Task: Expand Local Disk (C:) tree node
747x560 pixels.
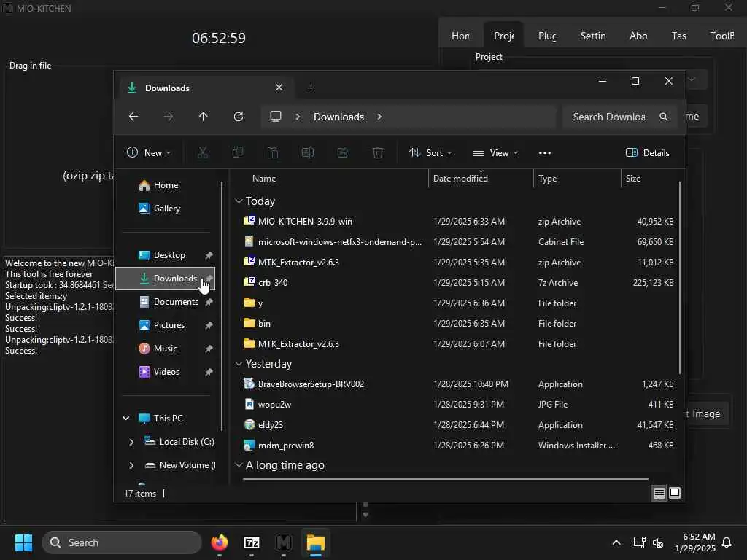Action: 131,442
